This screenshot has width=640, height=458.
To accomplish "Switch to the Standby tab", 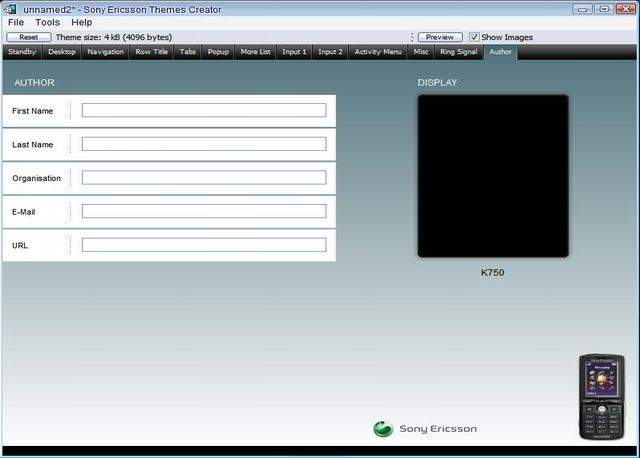I will pyautogui.click(x=22, y=52).
